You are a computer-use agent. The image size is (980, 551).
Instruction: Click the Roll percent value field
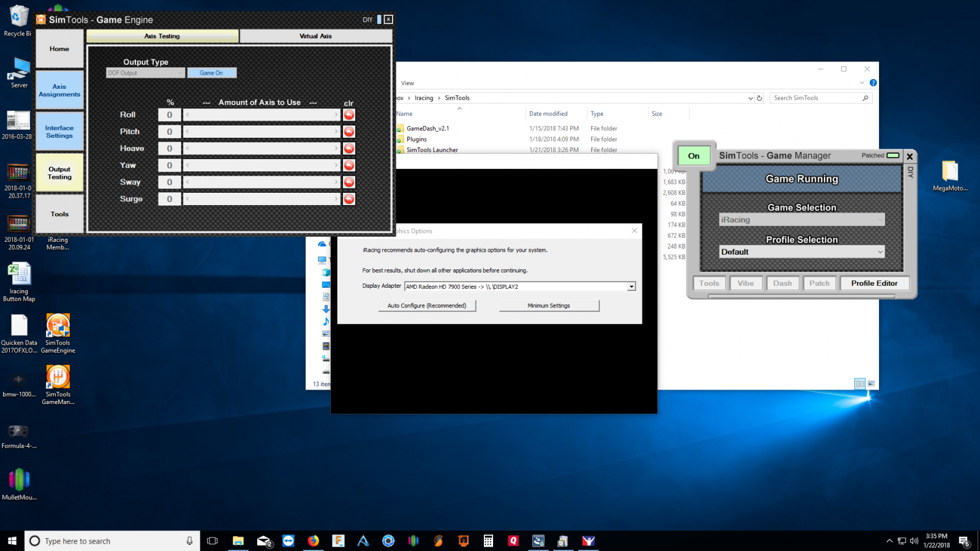point(170,114)
